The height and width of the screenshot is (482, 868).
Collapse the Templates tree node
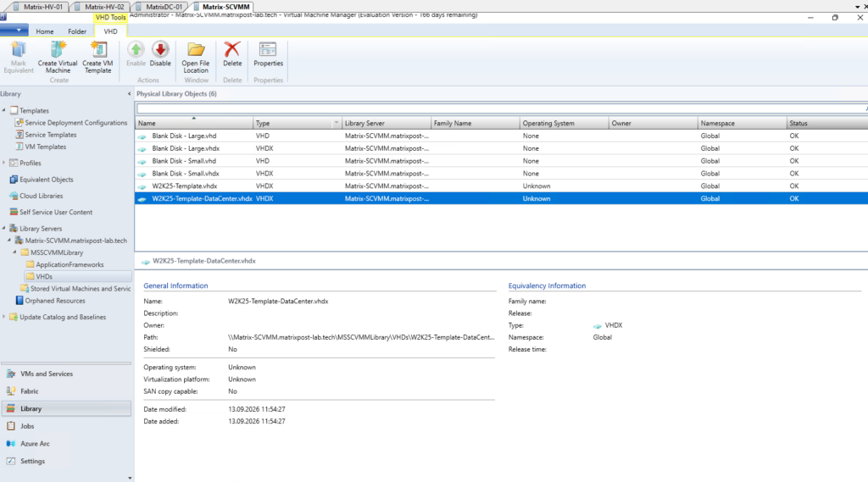pos(4,110)
